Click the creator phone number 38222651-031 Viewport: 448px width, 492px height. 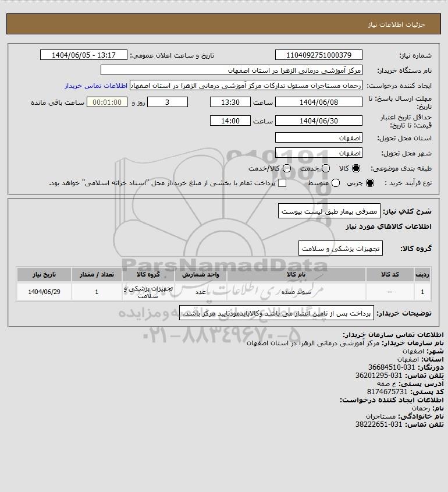(x=379, y=424)
